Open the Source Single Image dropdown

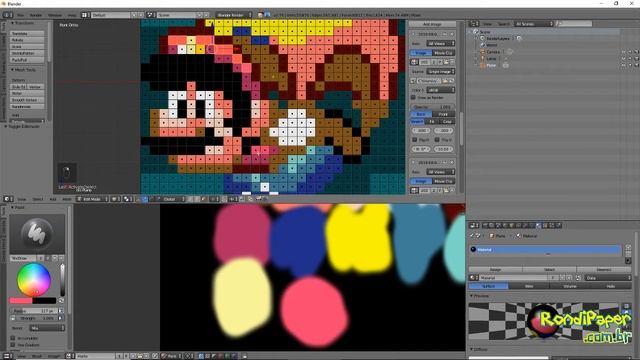coord(440,71)
